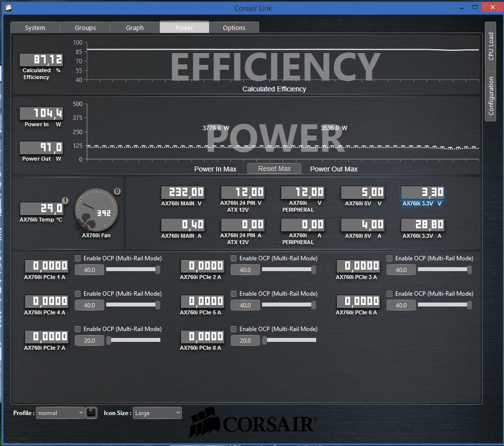This screenshot has height=446, width=504.
Task: Enable OCP for AX760i PCIe 8
Action: click(234, 329)
